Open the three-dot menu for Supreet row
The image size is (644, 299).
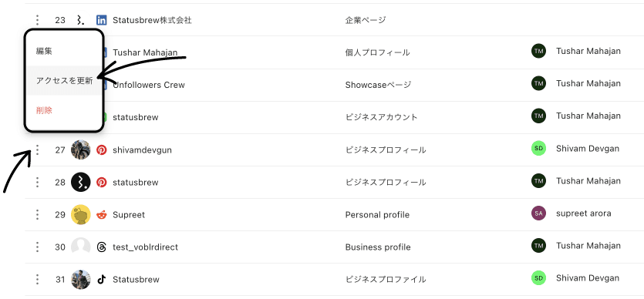(37, 214)
